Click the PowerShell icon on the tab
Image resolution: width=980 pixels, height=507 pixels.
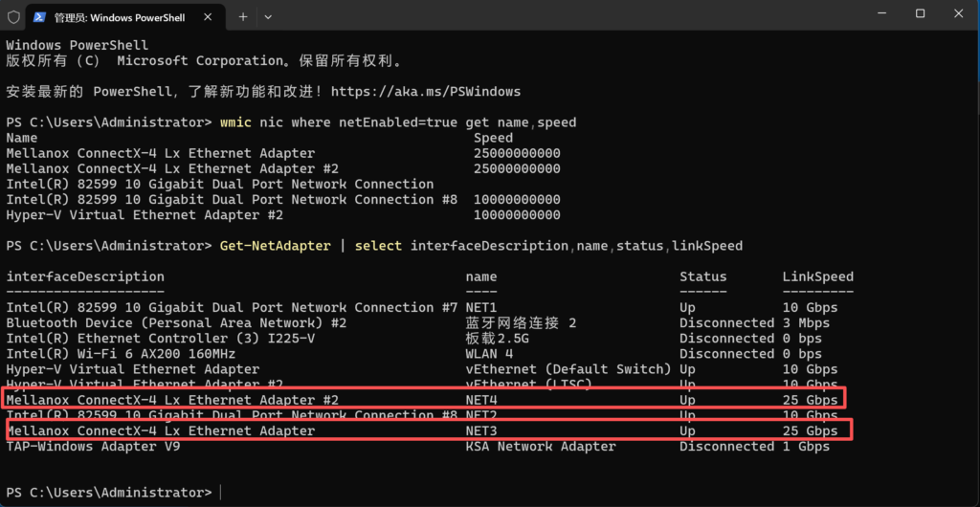point(40,16)
